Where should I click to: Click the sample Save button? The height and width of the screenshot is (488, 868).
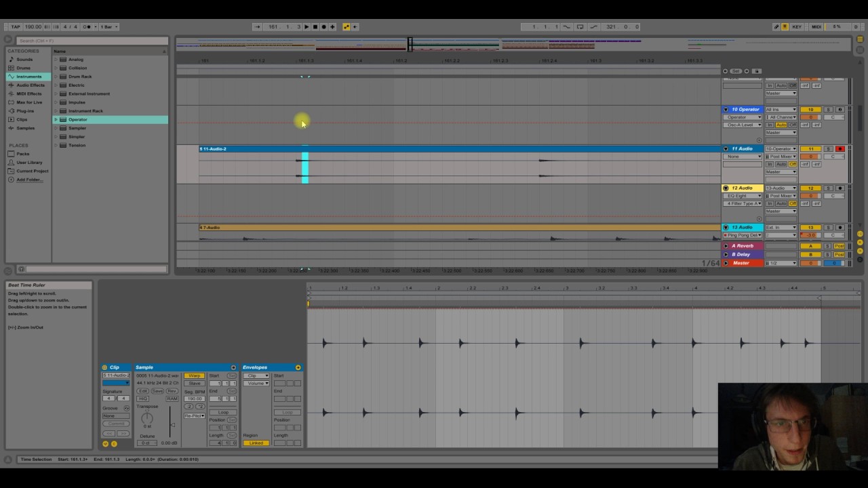(157, 391)
